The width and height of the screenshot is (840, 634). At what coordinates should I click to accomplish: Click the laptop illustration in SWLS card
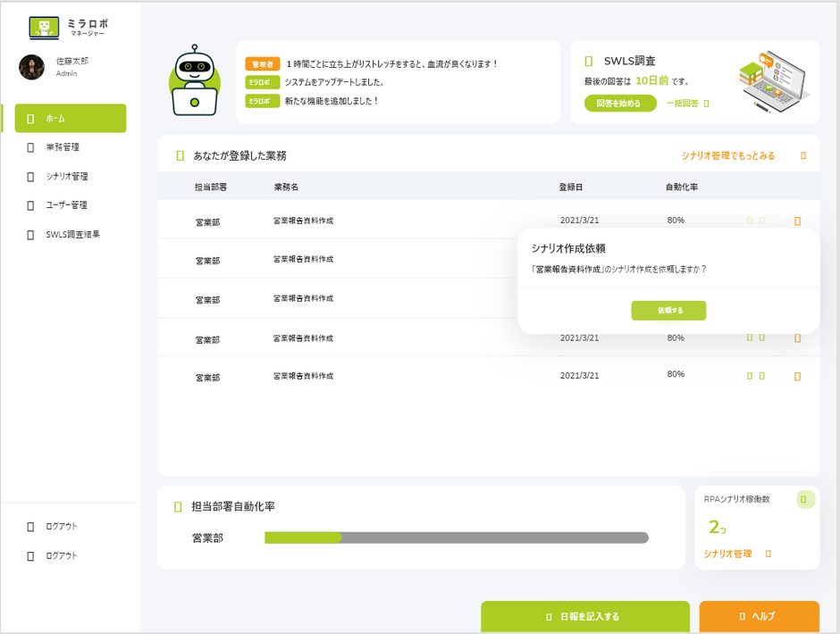pos(774,81)
